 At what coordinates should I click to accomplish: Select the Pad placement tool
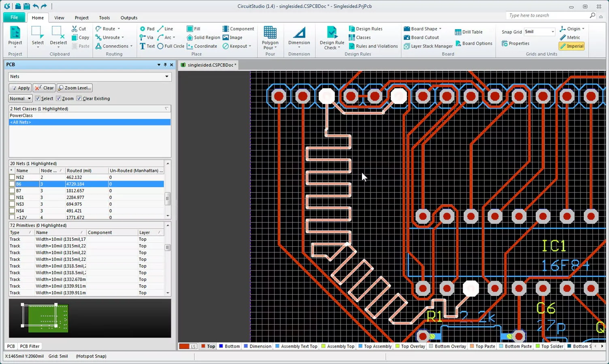pos(147,29)
